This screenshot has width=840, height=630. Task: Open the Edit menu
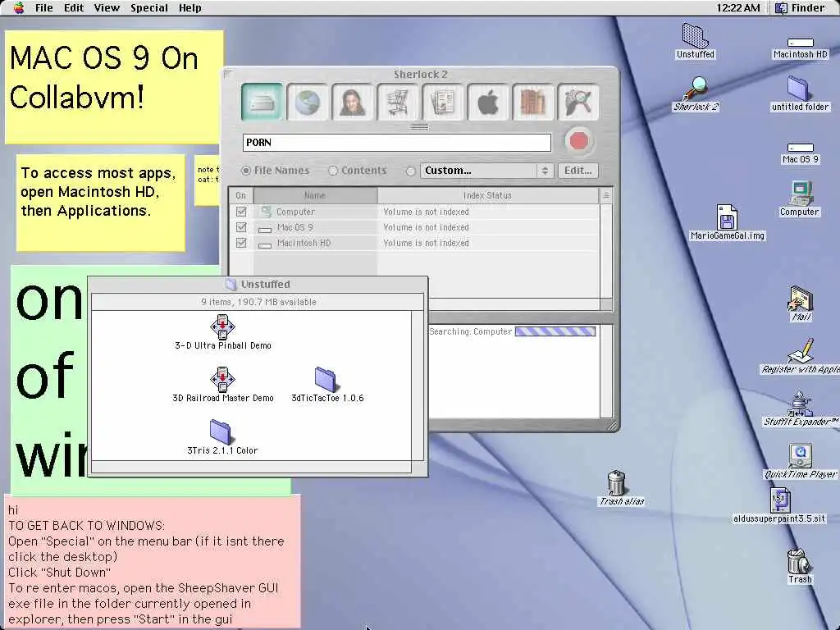click(x=74, y=8)
